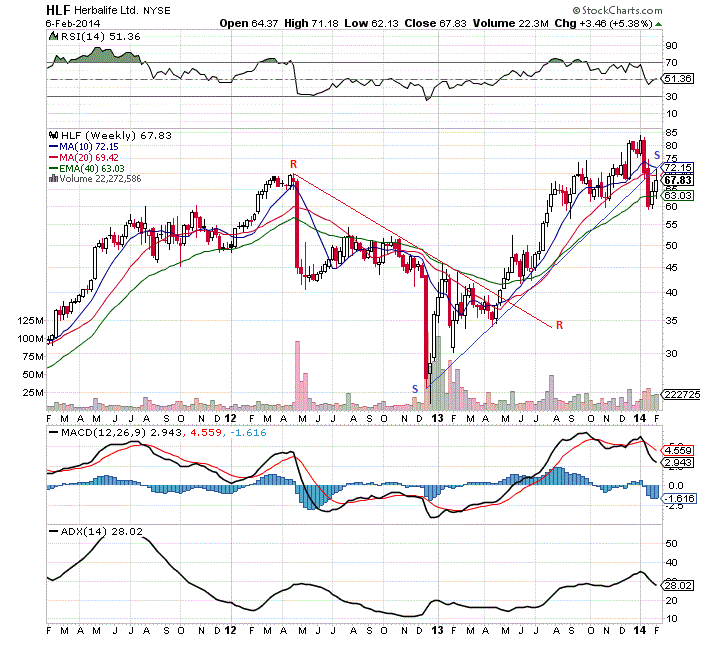Click the red R label at April 2012 peak
Image resolution: width=705 pixels, height=648 pixels.
pos(293,164)
